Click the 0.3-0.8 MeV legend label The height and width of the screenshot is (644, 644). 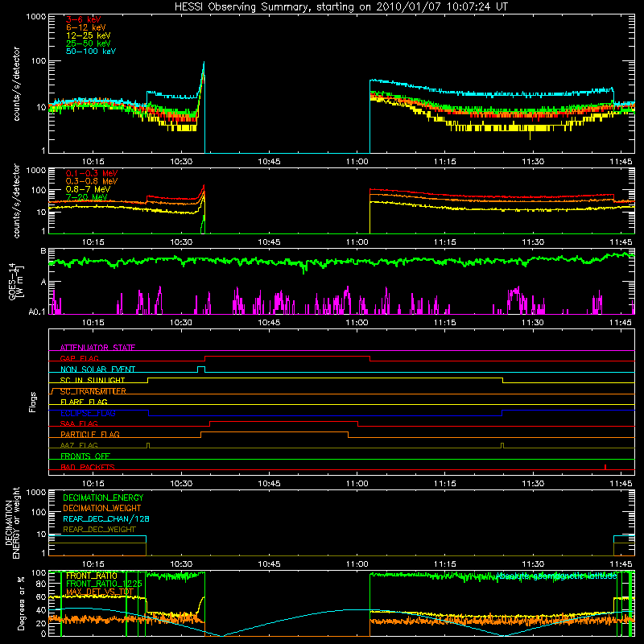point(92,181)
